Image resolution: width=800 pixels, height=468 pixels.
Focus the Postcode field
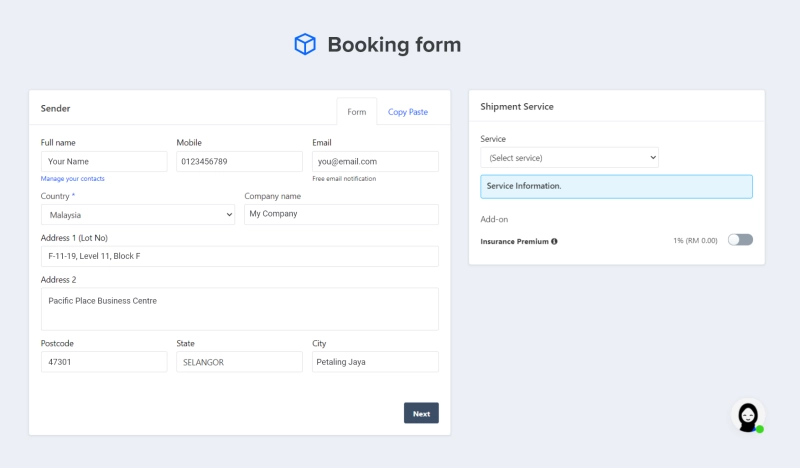[104, 362]
